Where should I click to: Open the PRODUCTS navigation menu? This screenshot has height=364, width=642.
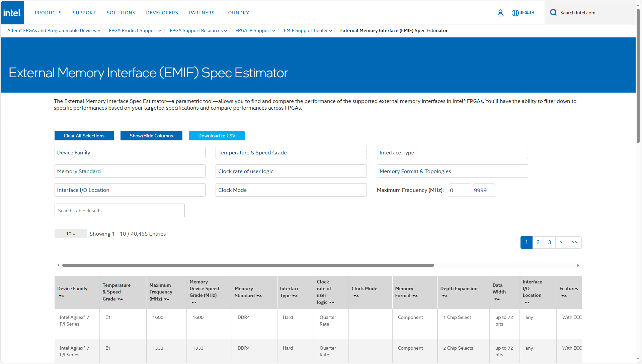pos(48,13)
